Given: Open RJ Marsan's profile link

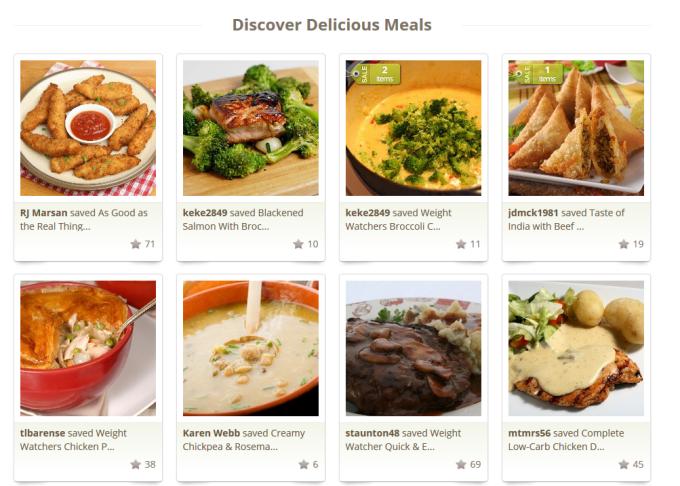Looking at the screenshot, I should coord(44,213).
